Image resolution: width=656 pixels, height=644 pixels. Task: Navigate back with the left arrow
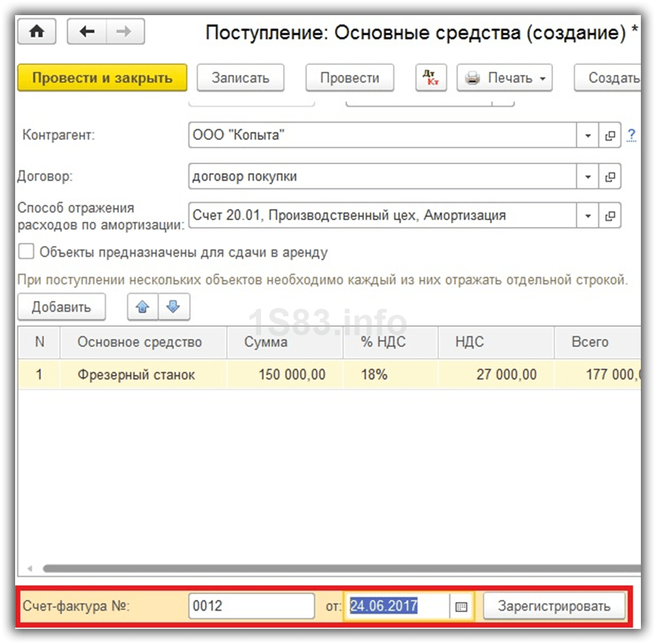[x=86, y=31]
